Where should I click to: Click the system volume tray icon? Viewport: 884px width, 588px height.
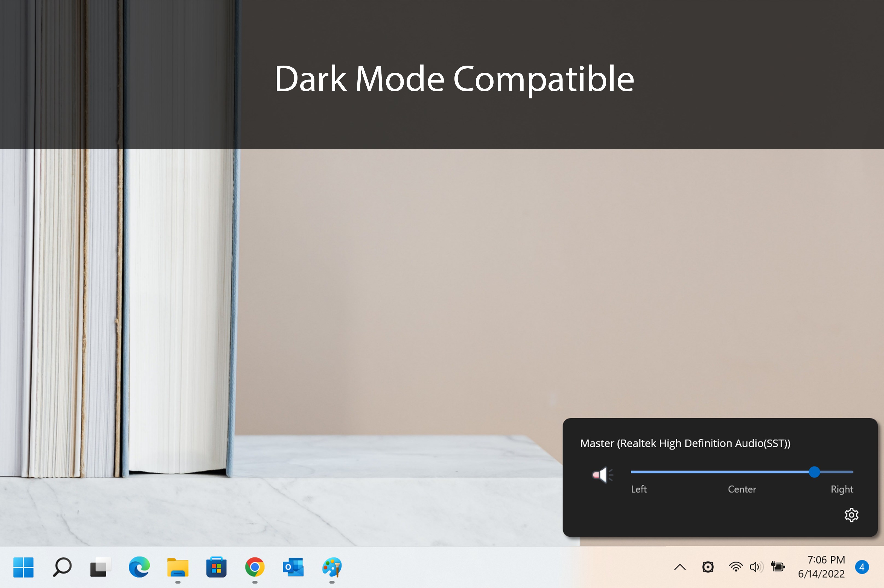[x=756, y=567]
